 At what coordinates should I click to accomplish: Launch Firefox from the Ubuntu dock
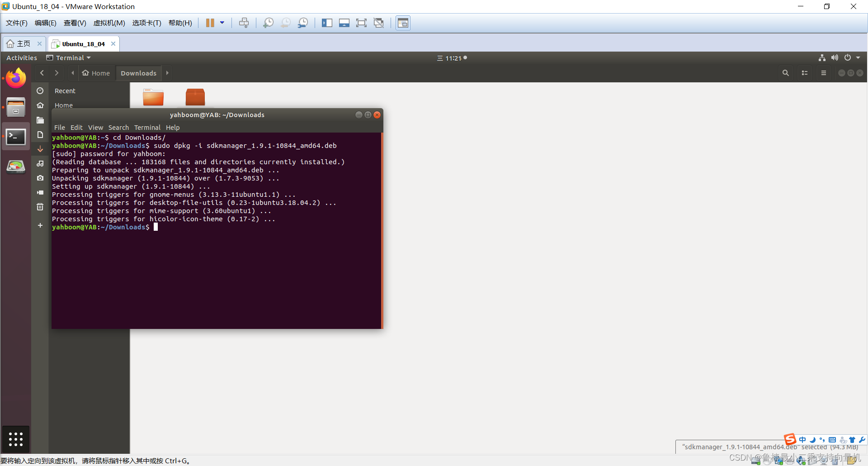coord(16,78)
